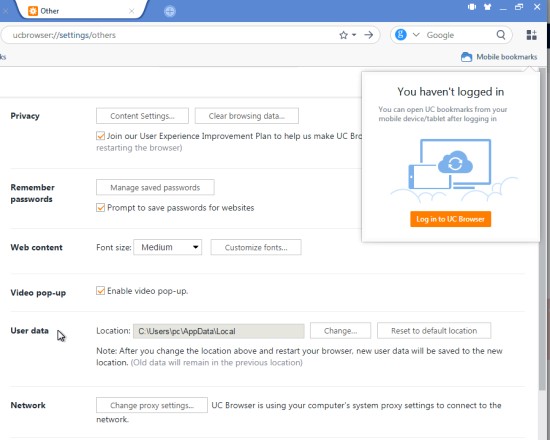550x440 pixels.
Task: Open the add extensions grid icon
Action: click(531, 35)
